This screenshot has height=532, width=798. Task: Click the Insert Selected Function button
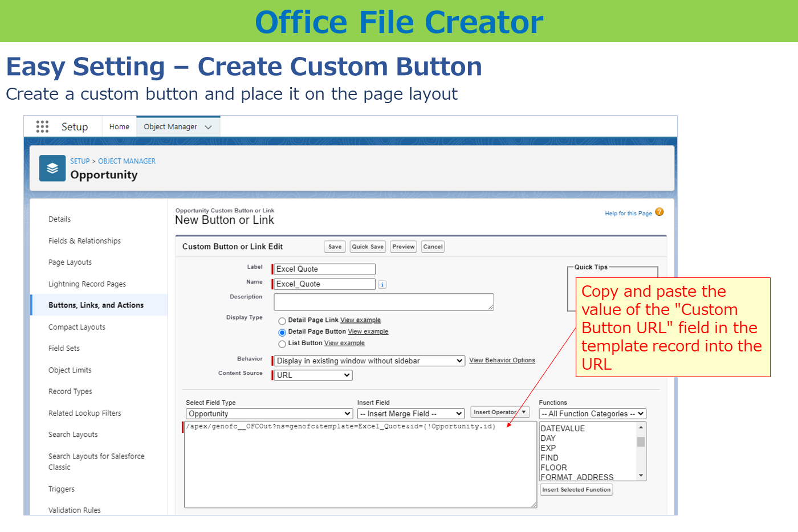pos(576,489)
